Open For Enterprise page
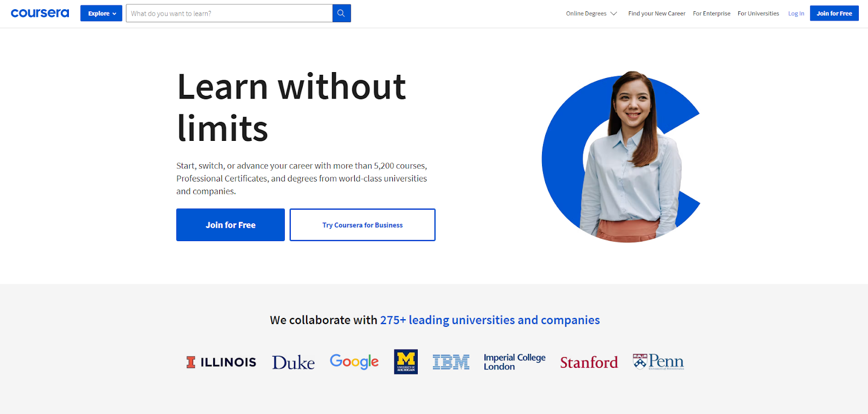868x414 pixels. tap(711, 14)
